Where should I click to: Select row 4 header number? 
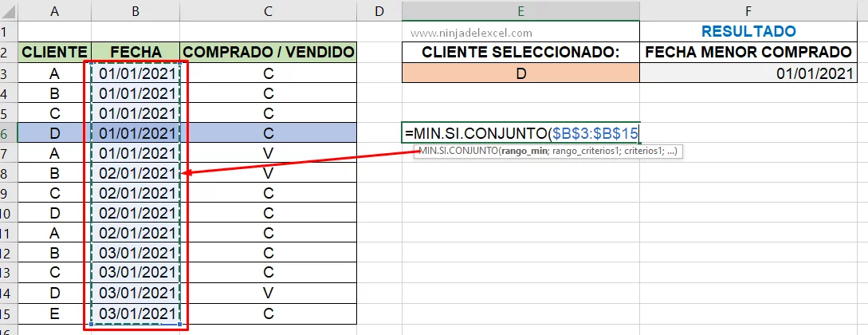click(x=8, y=93)
